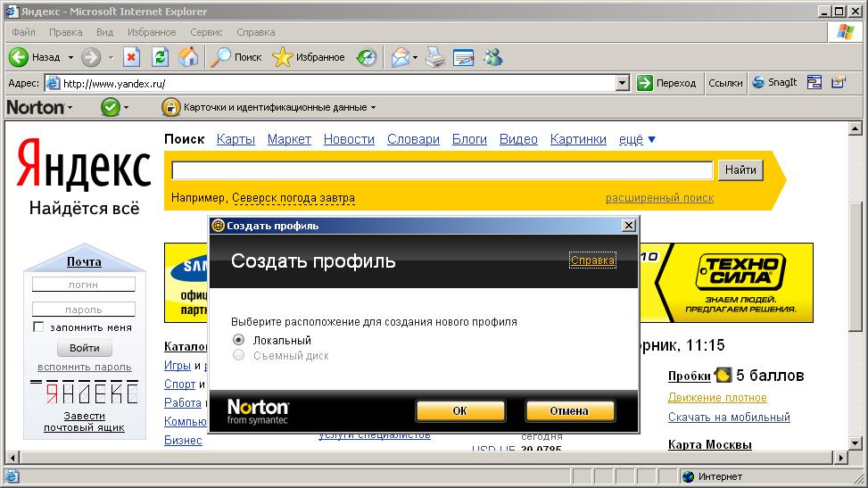Open the Избранное menu in menu bar
The width and height of the screenshot is (868, 488).
(x=152, y=32)
